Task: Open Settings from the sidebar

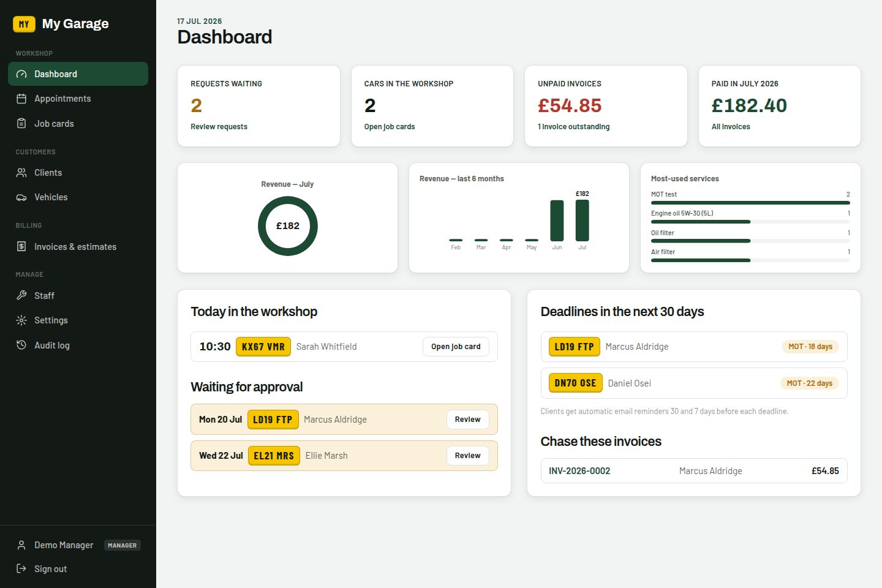Action: click(x=78, y=320)
